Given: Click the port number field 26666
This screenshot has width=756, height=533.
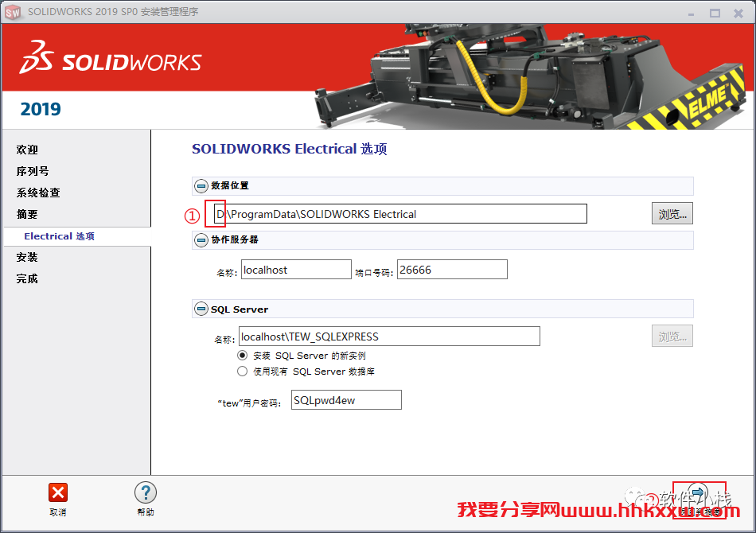Looking at the screenshot, I should pos(452,270).
